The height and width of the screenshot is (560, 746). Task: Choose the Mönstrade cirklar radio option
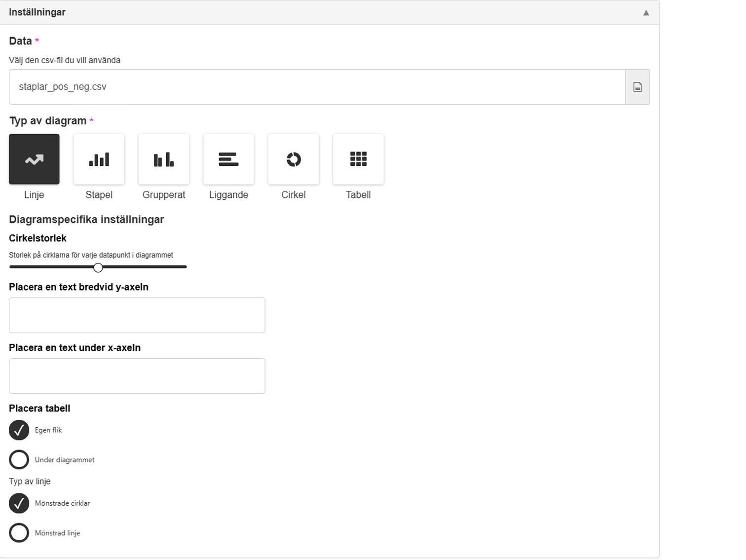click(19, 503)
